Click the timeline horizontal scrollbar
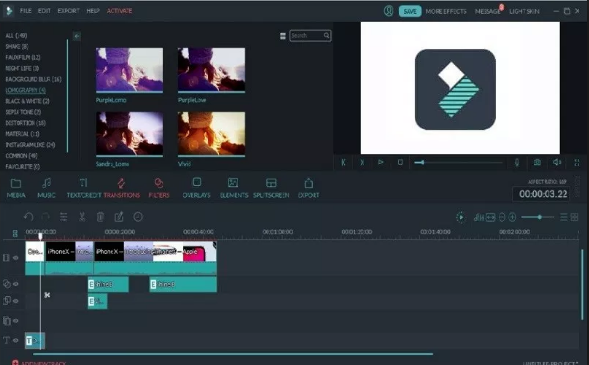Image resolution: width=589 pixels, height=365 pixels. (233, 354)
